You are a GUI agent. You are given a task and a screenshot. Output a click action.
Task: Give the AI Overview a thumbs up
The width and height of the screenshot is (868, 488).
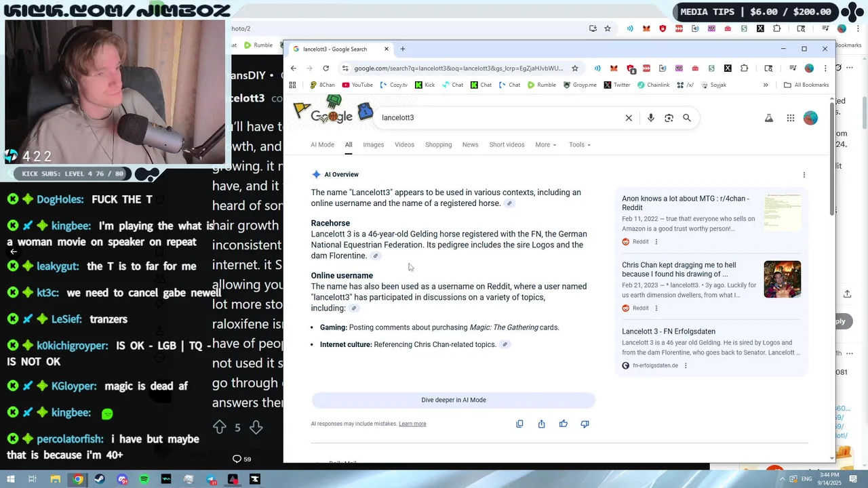[x=563, y=424]
